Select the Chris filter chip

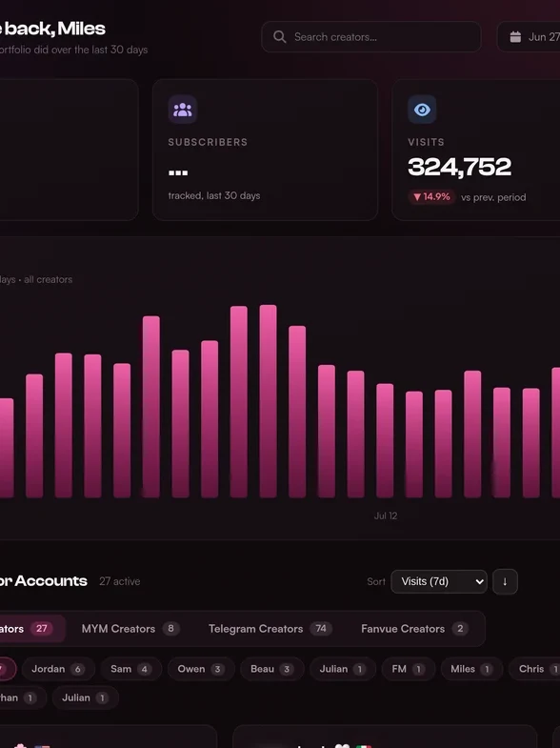(x=534, y=669)
